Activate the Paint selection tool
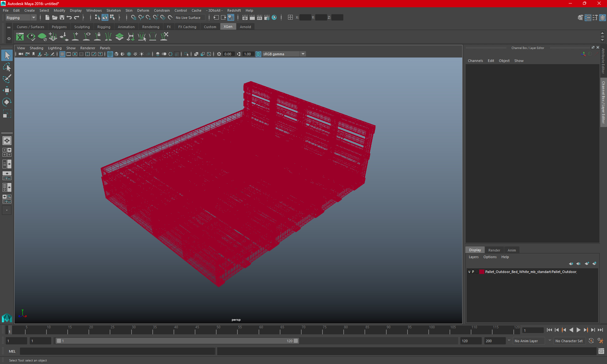The height and width of the screenshot is (364, 607). coord(7,79)
